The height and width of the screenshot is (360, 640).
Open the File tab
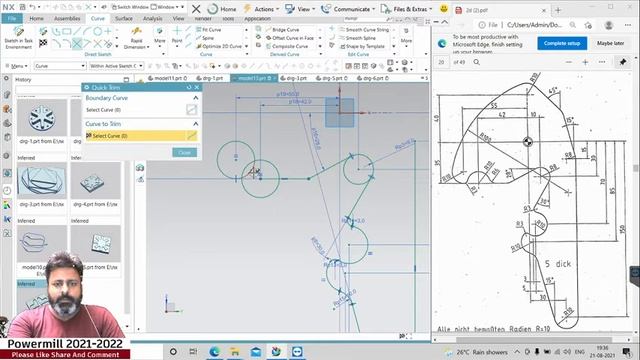[x=12, y=18]
